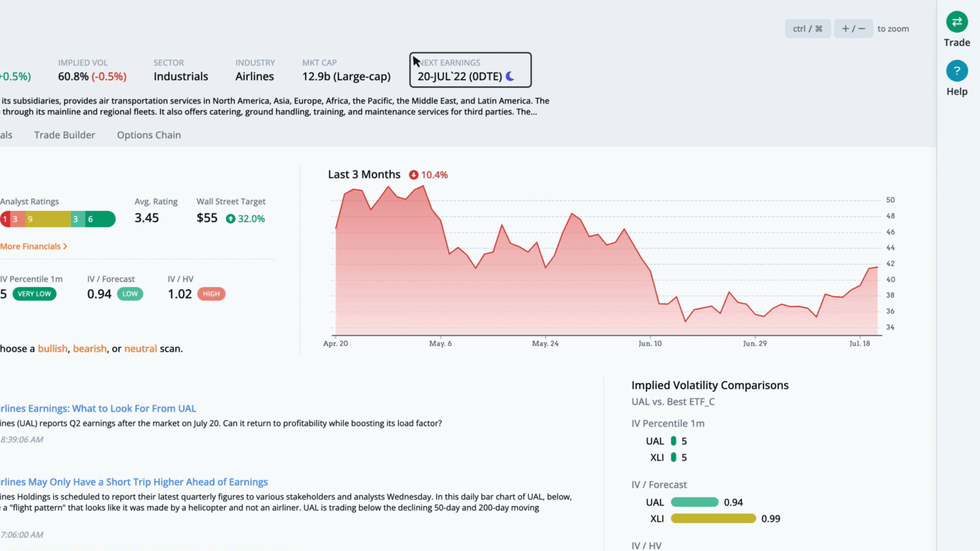Click the Industrials sector value
The image size is (980, 551).
click(x=181, y=77)
